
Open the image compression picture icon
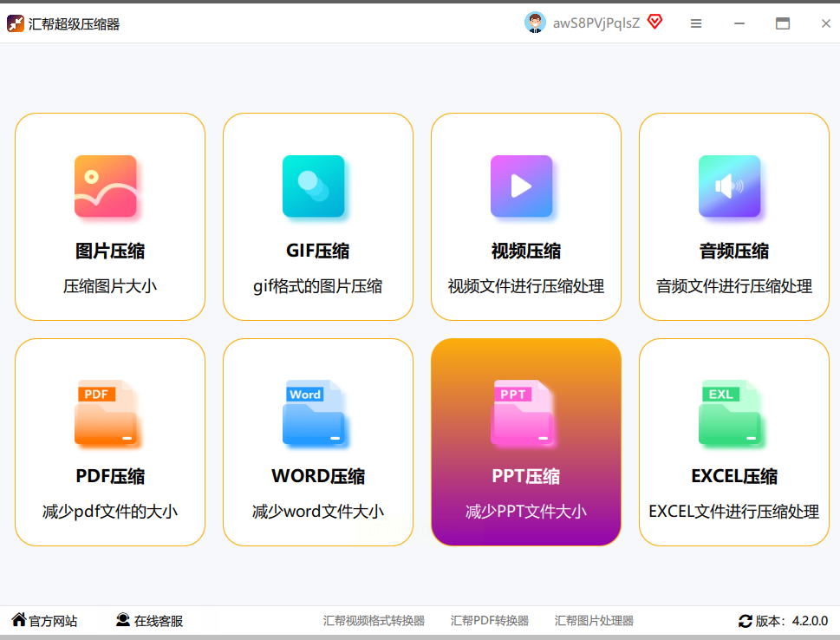[106, 186]
